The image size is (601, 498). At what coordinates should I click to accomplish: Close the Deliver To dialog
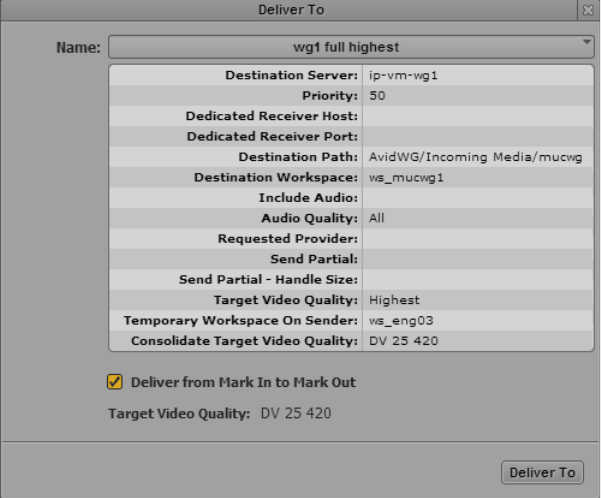pos(588,10)
